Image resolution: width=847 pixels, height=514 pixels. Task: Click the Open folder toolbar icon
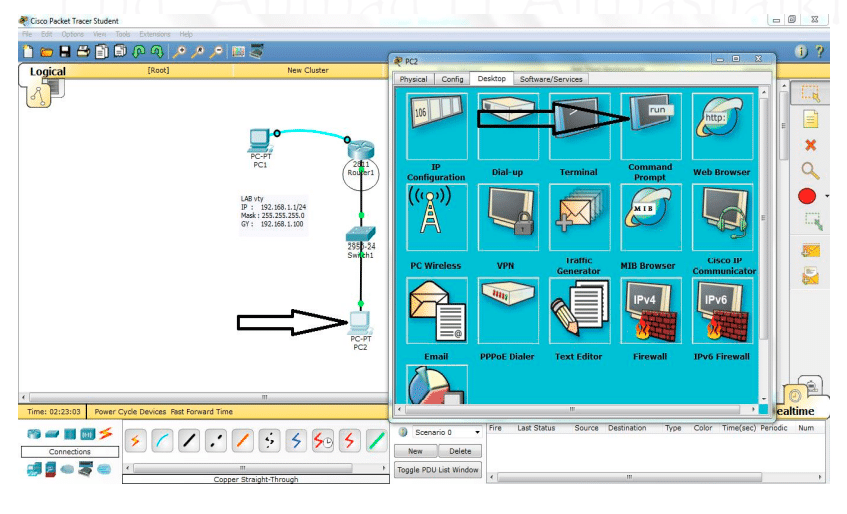click(46, 52)
